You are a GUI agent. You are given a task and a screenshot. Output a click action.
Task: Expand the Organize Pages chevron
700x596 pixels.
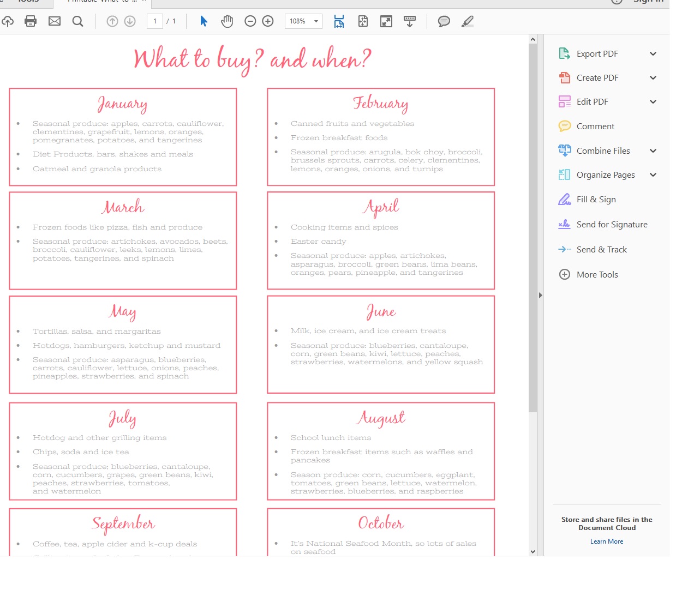click(653, 174)
